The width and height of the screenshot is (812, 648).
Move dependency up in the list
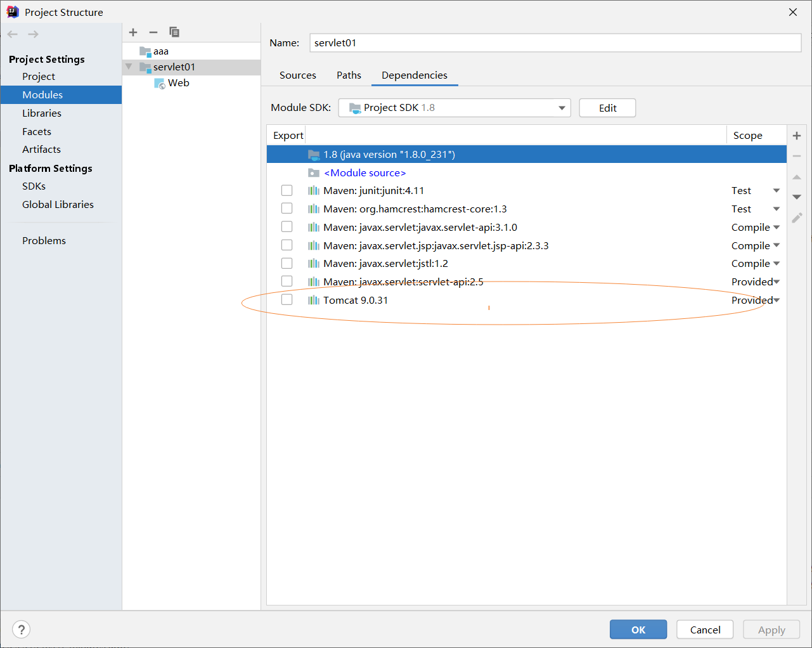pyautogui.click(x=797, y=177)
